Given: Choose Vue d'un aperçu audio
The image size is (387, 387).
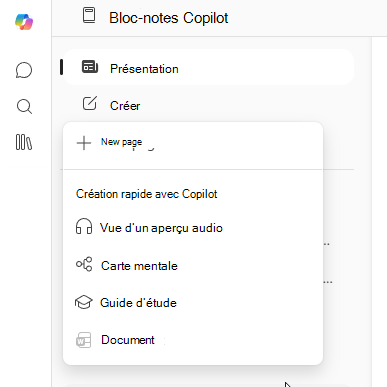Looking at the screenshot, I should click(193, 228).
